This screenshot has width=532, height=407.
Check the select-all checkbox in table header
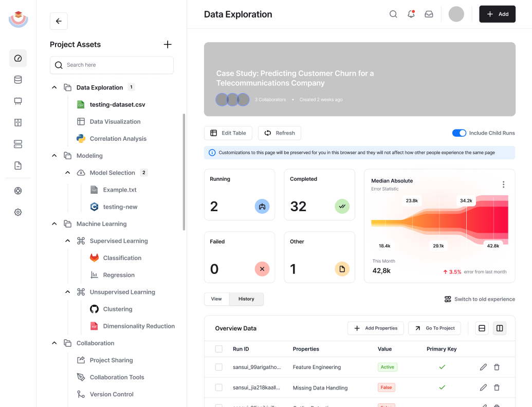point(219,349)
